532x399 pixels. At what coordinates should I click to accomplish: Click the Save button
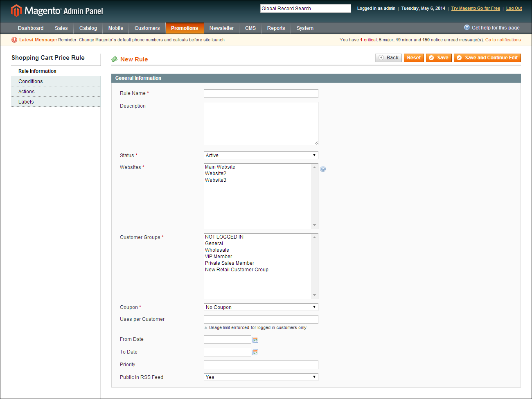(x=439, y=58)
